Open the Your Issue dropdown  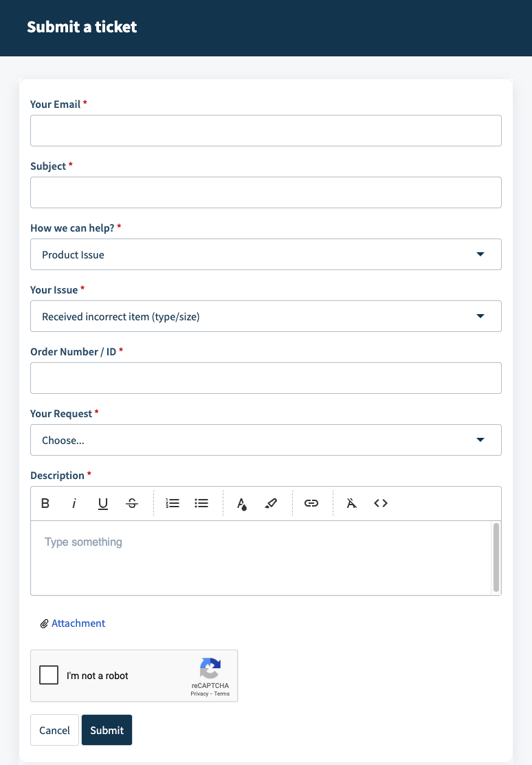point(266,316)
